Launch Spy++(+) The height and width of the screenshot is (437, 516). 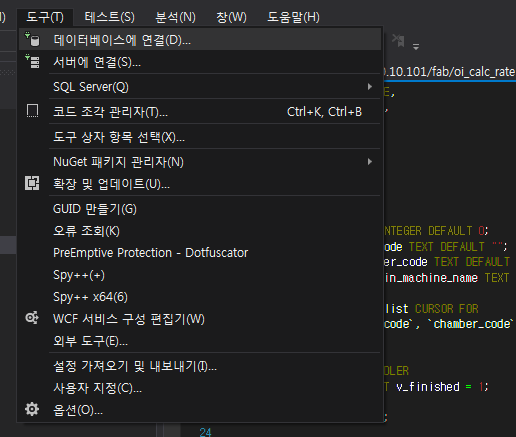pos(200,275)
